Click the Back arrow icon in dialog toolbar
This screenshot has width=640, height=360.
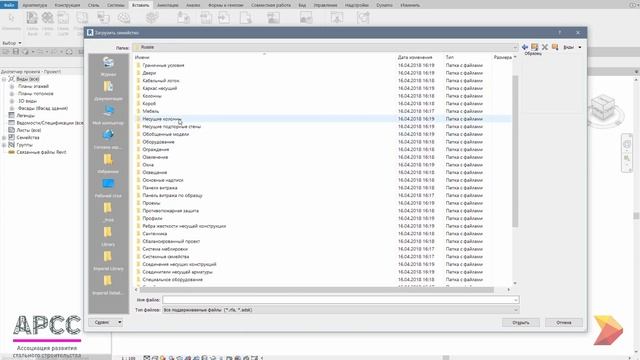[x=525, y=47]
